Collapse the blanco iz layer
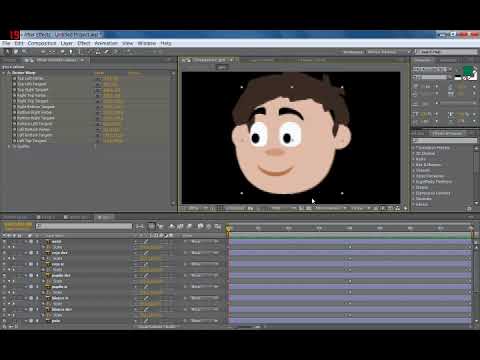The height and width of the screenshot is (360, 480). click(26, 298)
